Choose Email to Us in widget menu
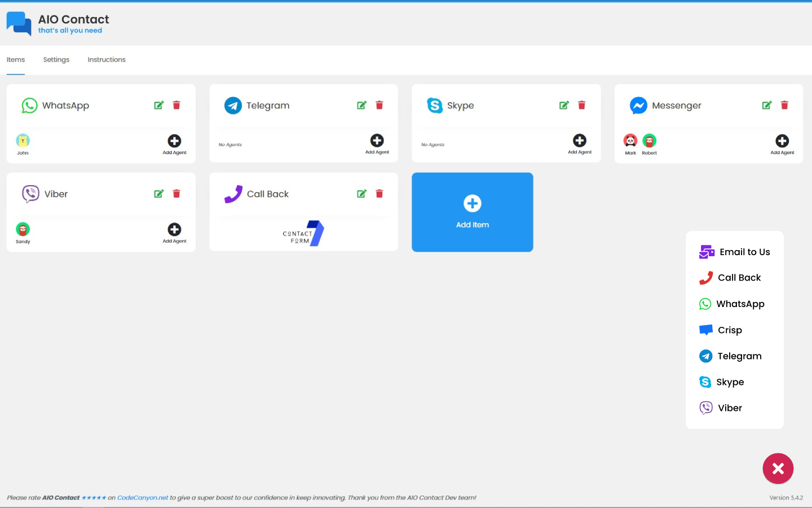The image size is (812, 508). point(735,252)
